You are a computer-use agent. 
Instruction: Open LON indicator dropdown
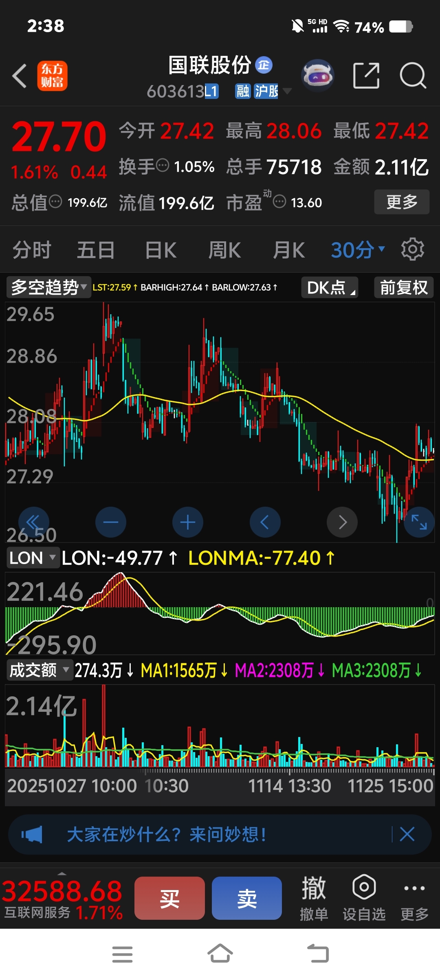pyautogui.click(x=33, y=558)
